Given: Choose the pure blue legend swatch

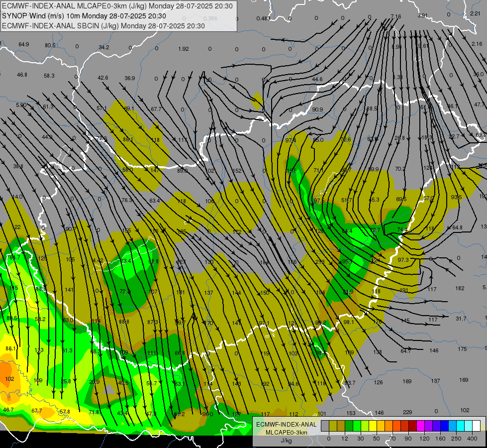Looking at the screenshot, I should tap(445, 426).
